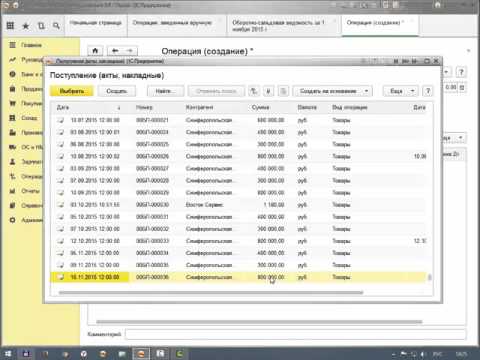Open Отчеты chart icon in sidebar
The image size is (480, 360).
[x=13, y=191]
